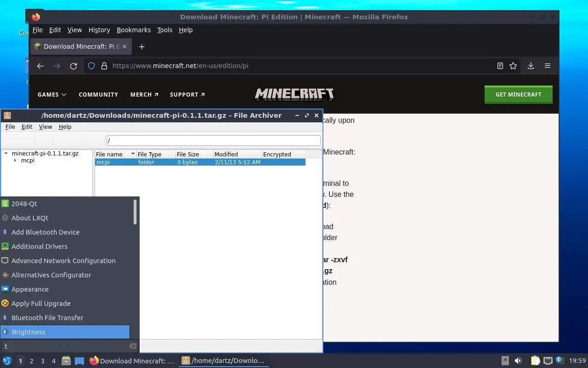
Task: Launch Brightness from application menu
Action: tap(65, 332)
